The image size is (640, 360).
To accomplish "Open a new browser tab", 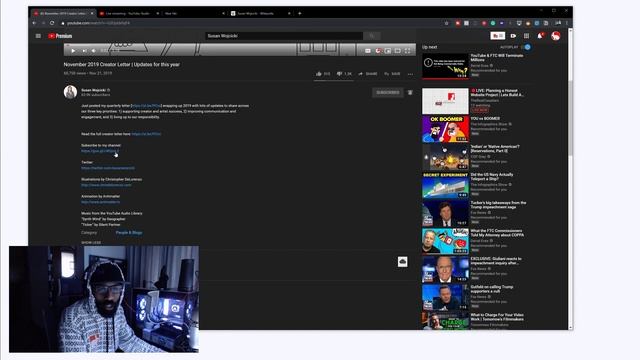I will (300, 13).
